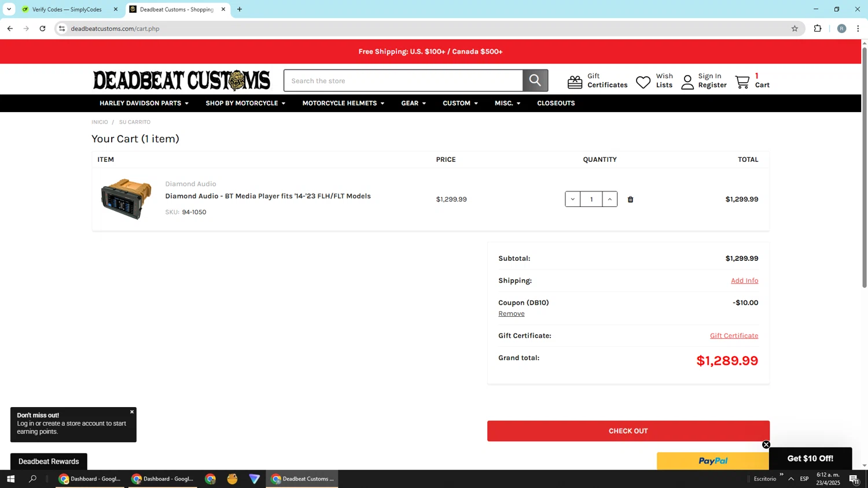Image resolution: width=868 pixels, height=488 pixels.
Task: Pay with PayPal button
Action: 713,461
